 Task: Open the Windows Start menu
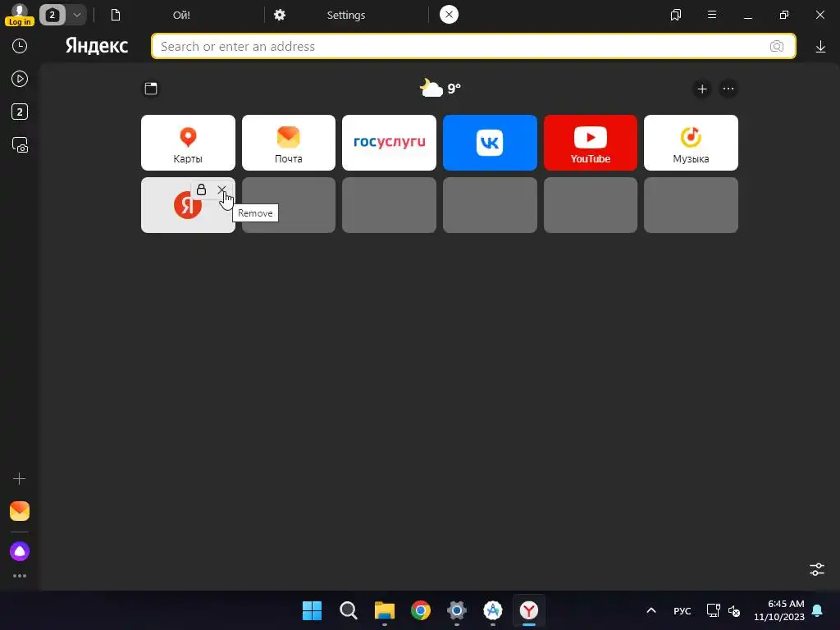point(312,610)
